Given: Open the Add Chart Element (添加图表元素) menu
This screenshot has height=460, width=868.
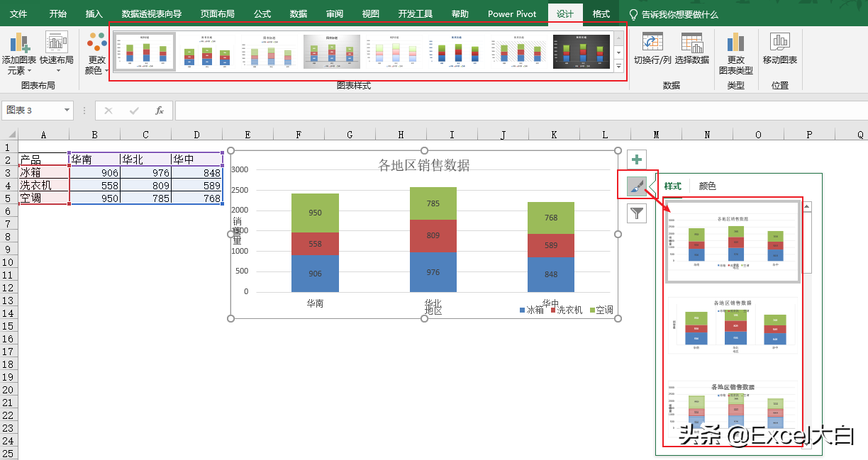Looking at the screenshot, I should (19, 54).
